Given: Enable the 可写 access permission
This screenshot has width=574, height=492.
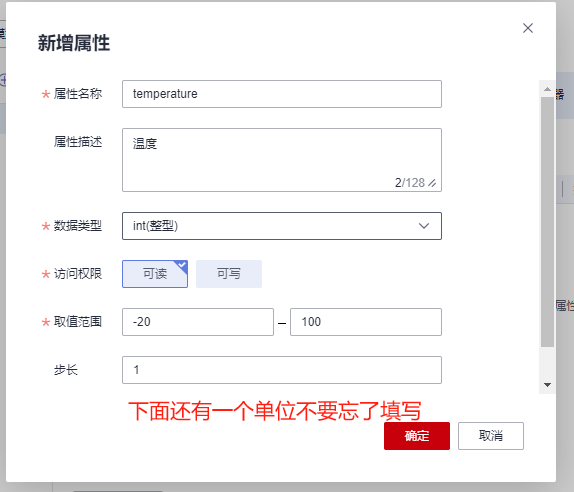Looking at the screenshot, I should point(229,274).
